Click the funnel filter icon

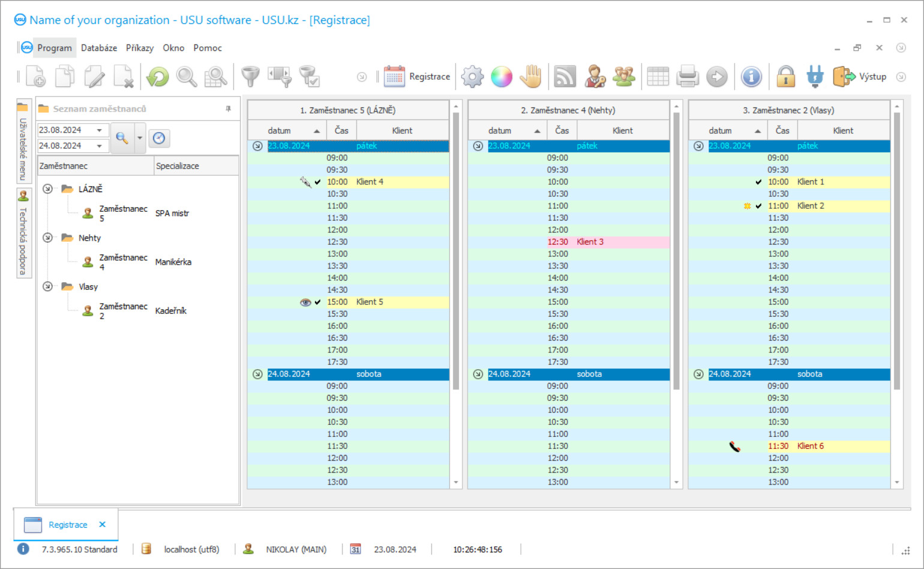(250, 77)
